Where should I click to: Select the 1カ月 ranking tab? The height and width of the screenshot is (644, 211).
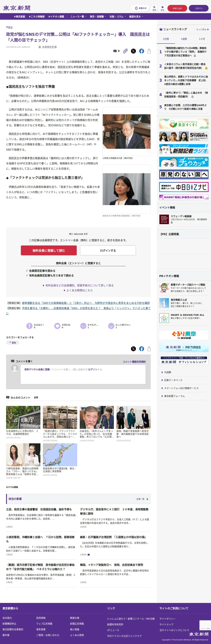pos(202,39)
